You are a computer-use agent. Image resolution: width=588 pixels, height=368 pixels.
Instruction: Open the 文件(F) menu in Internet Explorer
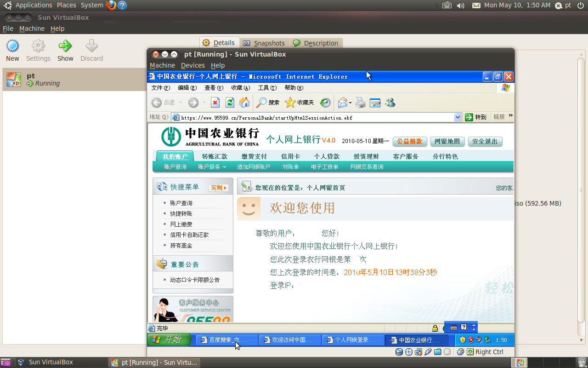161,88
